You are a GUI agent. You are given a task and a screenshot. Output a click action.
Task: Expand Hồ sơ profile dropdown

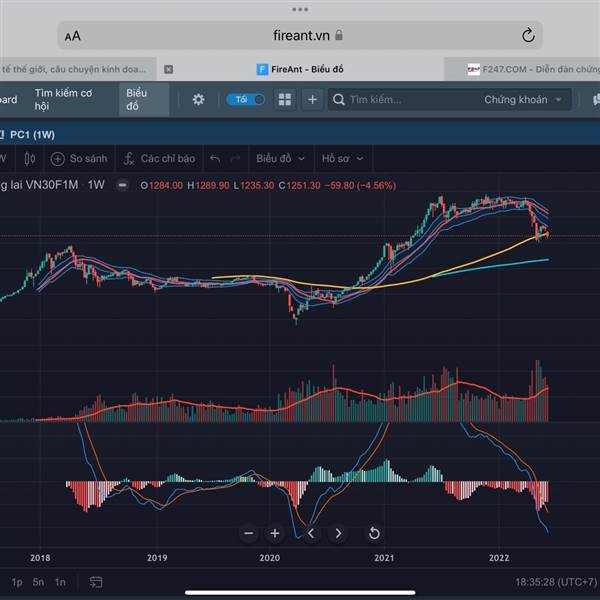point(342,158)
